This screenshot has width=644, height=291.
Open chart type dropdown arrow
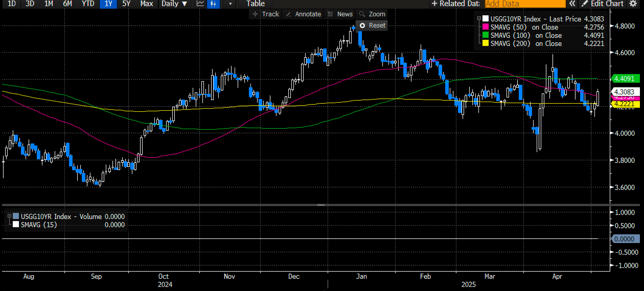pyautogui.click(x=231, y=4)
